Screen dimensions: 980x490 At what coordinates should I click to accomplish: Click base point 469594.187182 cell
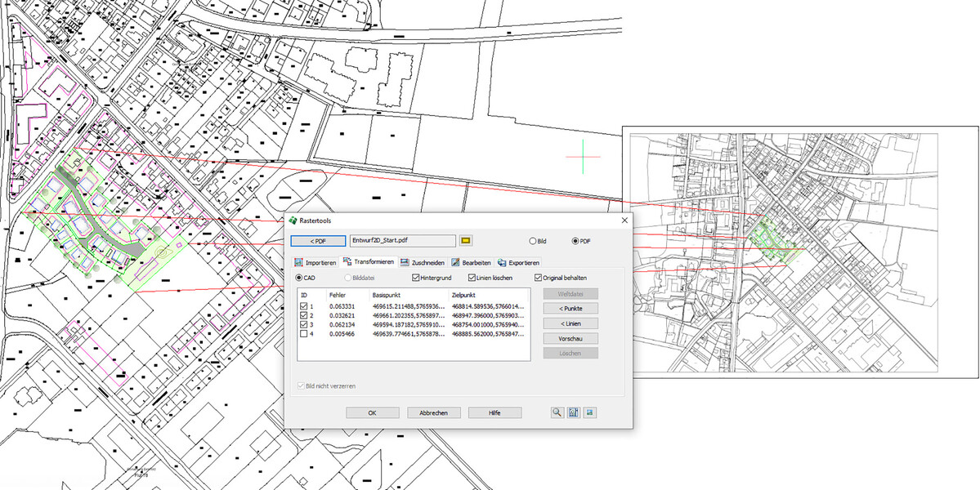[408, 324]
